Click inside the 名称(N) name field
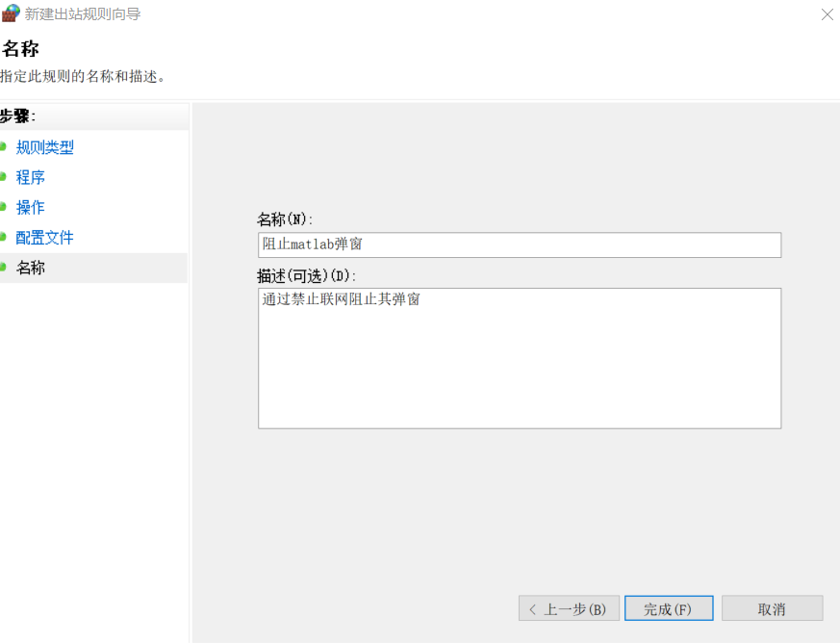Screen dimensions: 840x643 click(519, 244)
